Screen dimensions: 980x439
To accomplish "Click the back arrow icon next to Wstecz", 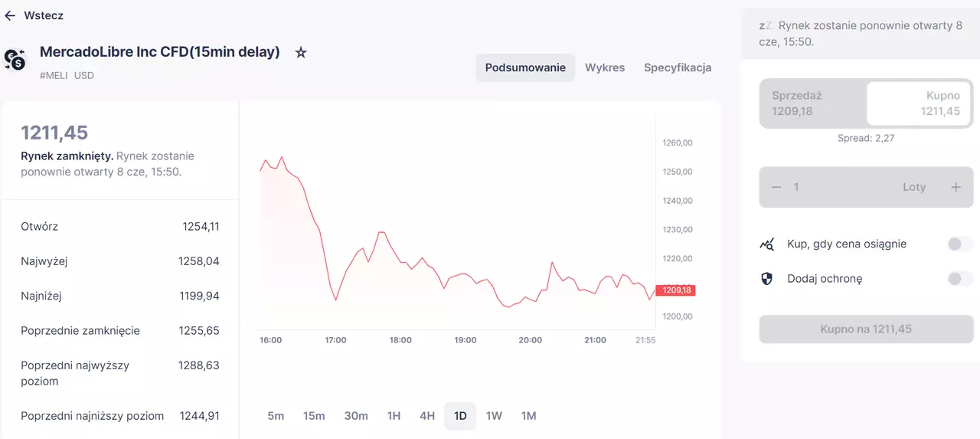I will [10, 15].
